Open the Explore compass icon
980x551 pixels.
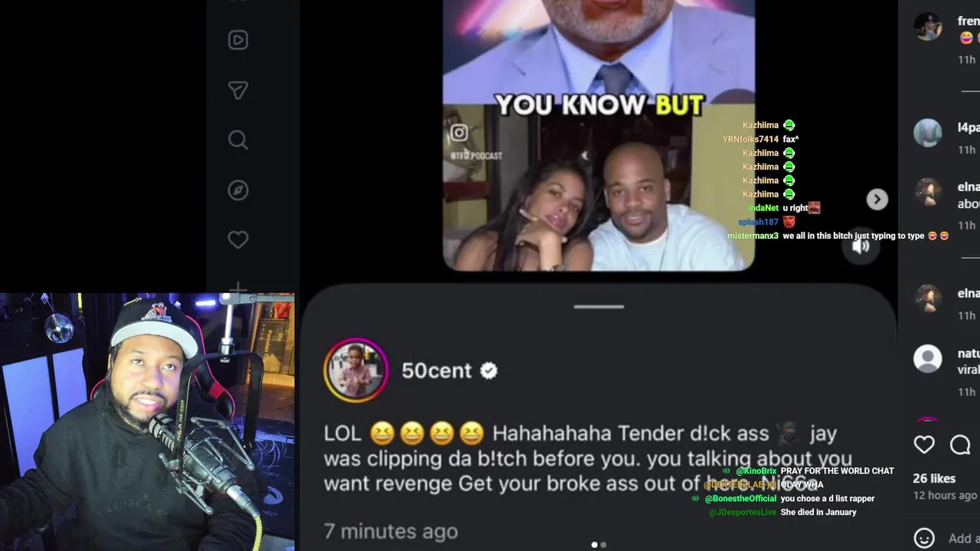pyautogui.click(x=238, y=190)
